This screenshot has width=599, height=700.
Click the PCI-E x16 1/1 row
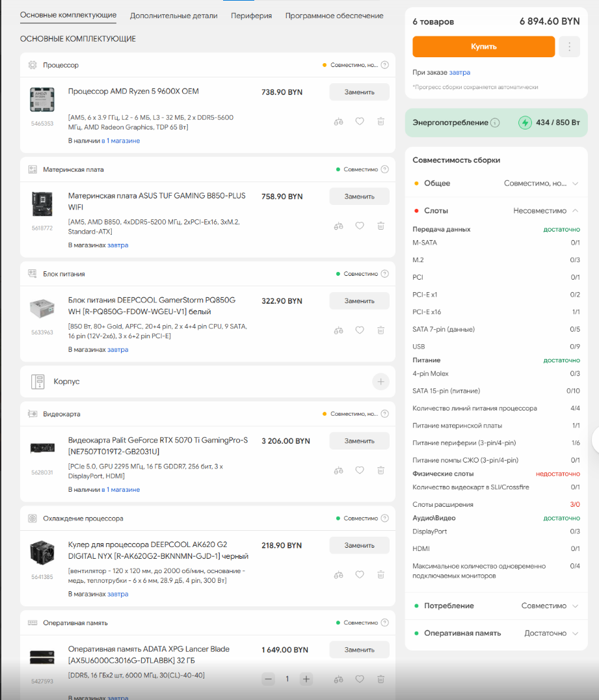pos(496,312)
